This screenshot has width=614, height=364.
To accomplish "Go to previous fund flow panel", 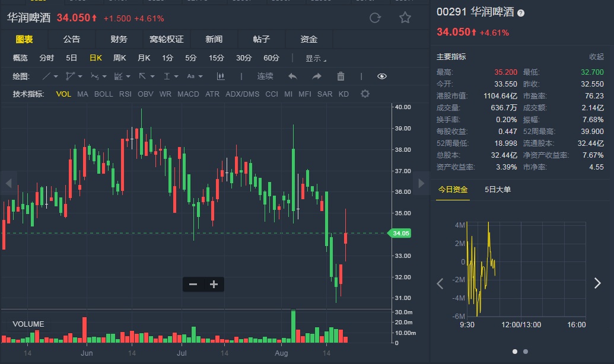I will click(440, 283).
